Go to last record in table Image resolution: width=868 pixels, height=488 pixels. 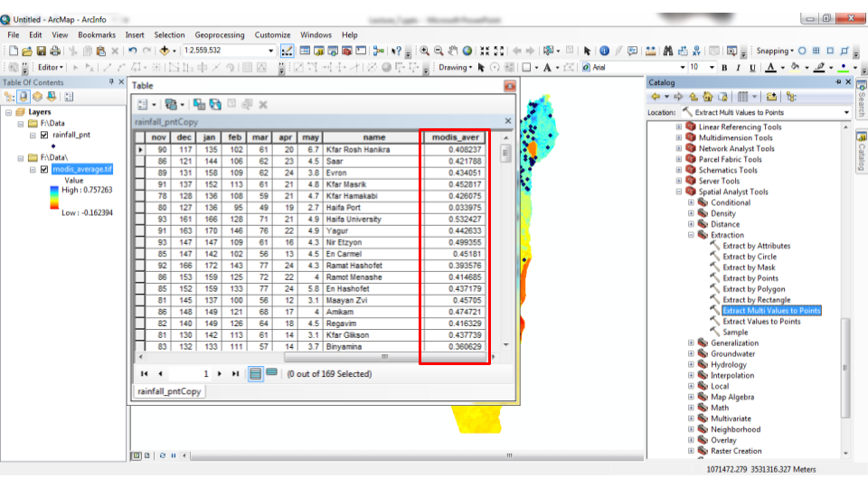click(235, 374)
